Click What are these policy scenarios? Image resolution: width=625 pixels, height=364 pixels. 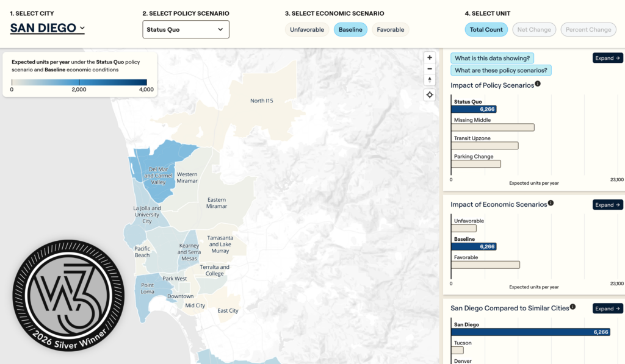[501, 70]
